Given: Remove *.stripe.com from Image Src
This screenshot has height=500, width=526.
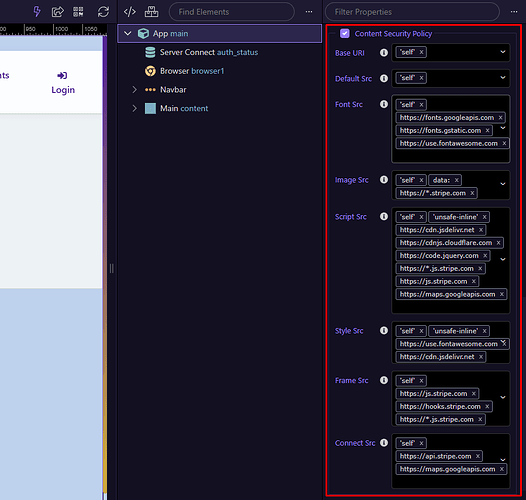Looking at the screenshot, I should click(x=472, y=193).
